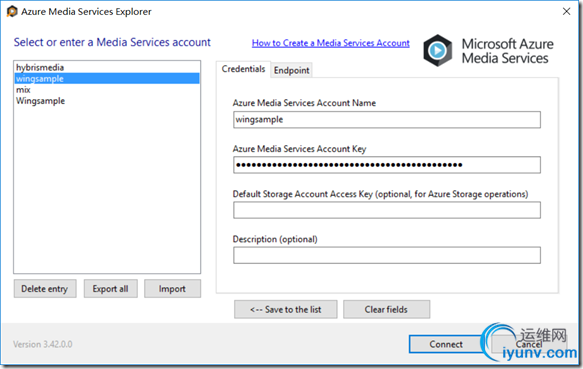Switch to the Endpoint tab
The height and width of the screenshot is (369, 583).
pos(291,70)
